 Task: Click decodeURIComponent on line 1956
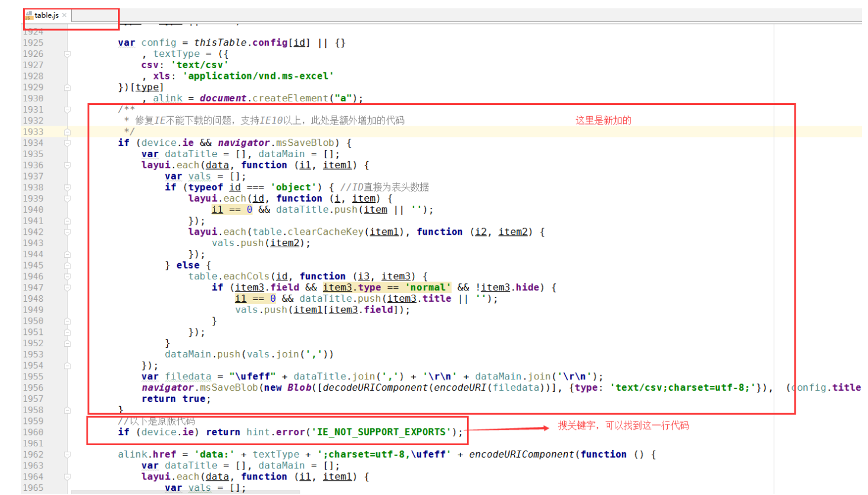point(376,388)
